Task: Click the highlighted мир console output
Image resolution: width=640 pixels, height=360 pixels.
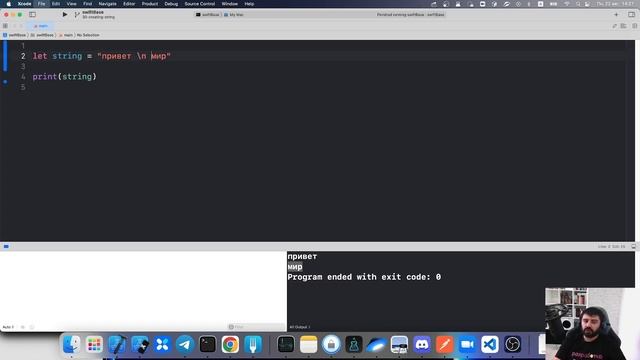Action: [x=295, y=267]
